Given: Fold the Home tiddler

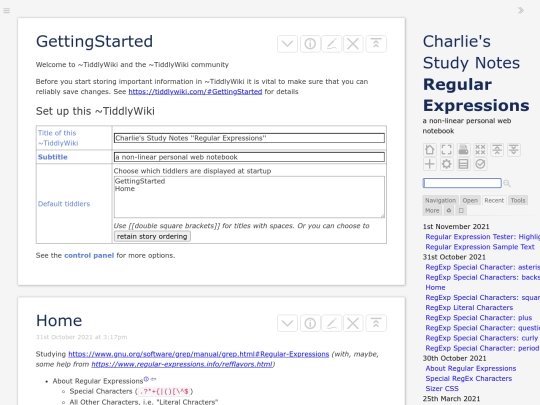Looking at the screenshot, I should point(376,323).
